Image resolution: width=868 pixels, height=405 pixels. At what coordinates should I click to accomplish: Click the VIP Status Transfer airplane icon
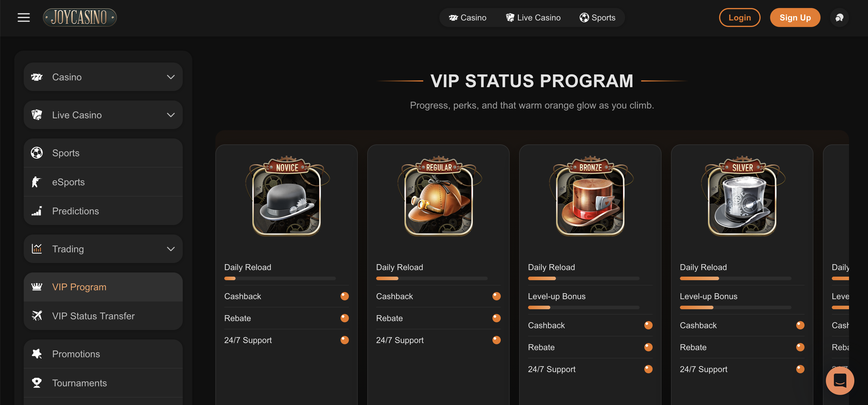click(37, 316)
